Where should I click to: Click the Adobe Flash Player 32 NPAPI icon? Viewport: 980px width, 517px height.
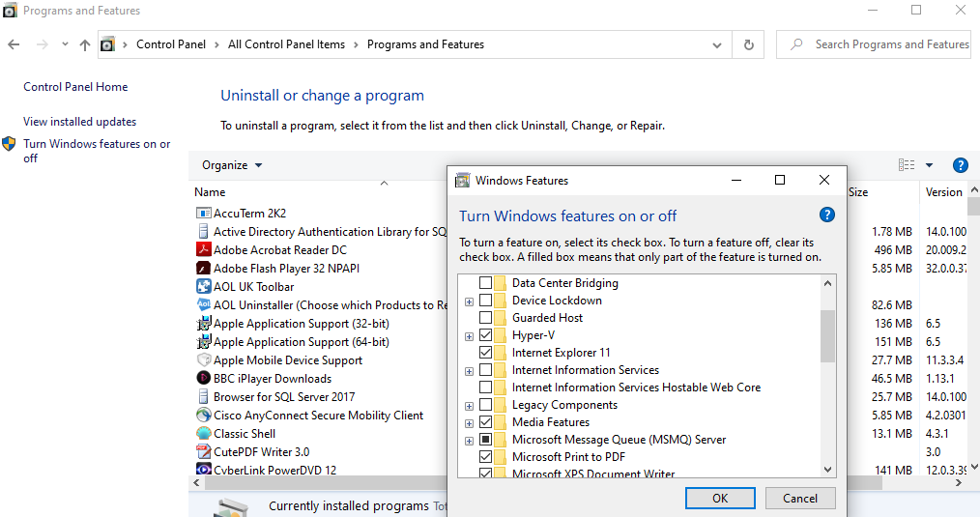pyautogui.click(x=203, y=269)
